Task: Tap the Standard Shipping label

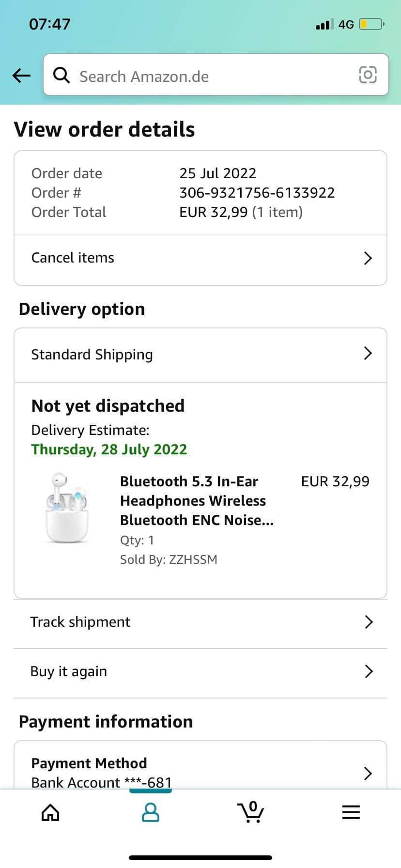Action: coord(92,355)
